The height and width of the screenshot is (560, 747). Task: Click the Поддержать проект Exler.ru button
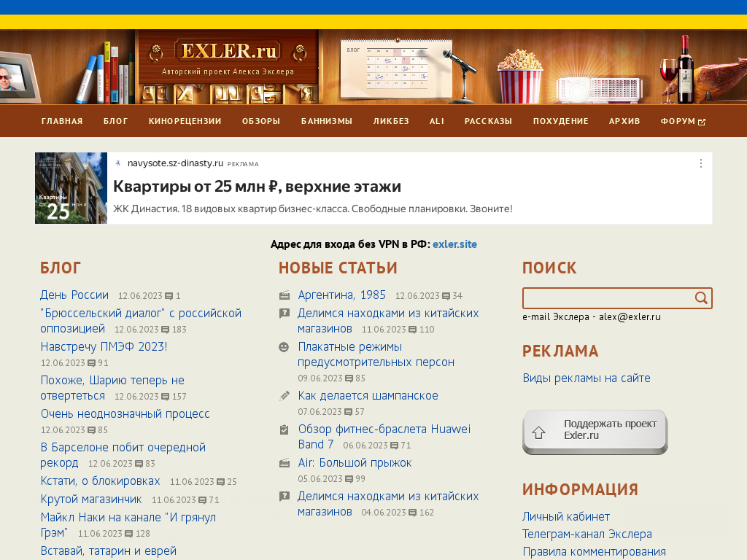point(595,432)
